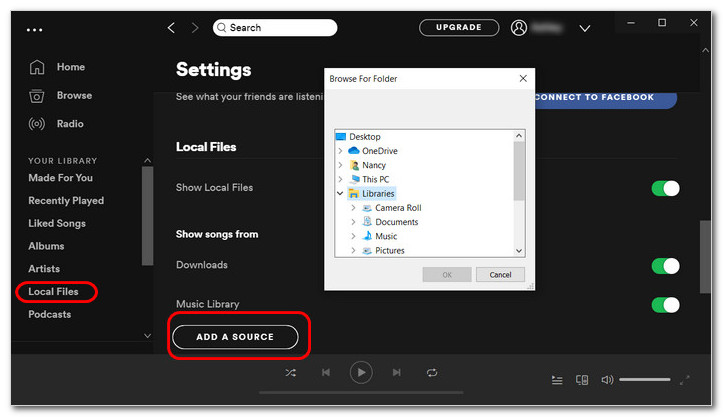Open Local Files in the sidebar

point(53,292)
